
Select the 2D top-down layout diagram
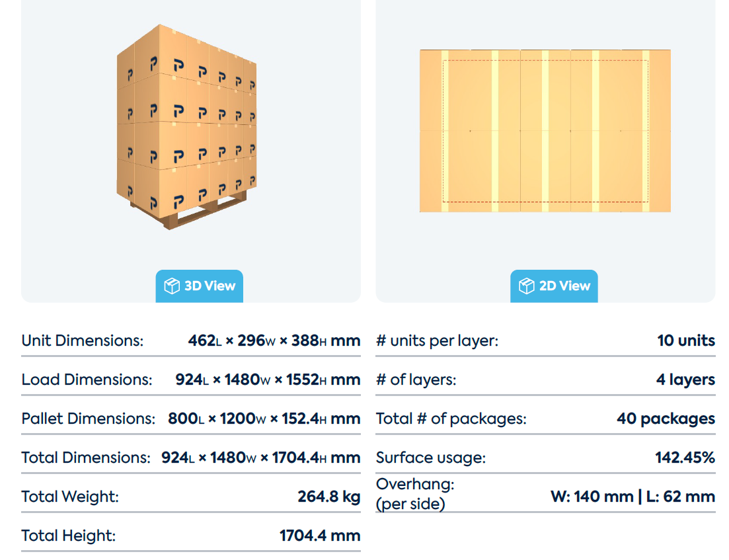[x=545, y=131]
